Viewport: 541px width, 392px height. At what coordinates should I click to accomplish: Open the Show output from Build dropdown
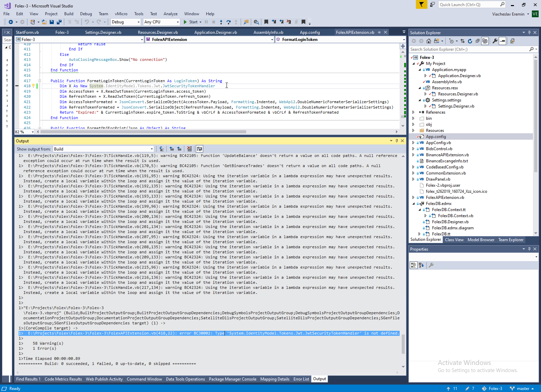point(103,149)
